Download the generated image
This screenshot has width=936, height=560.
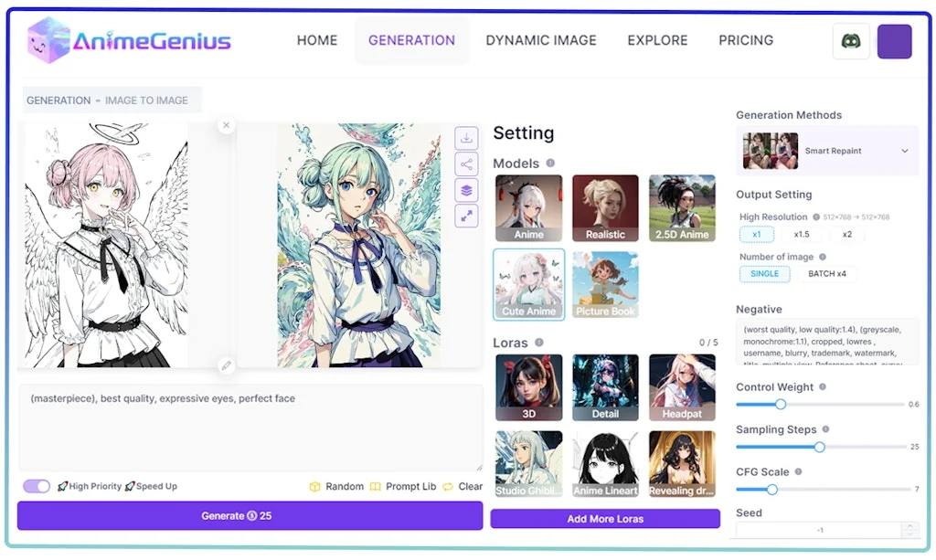click(467, 137)
